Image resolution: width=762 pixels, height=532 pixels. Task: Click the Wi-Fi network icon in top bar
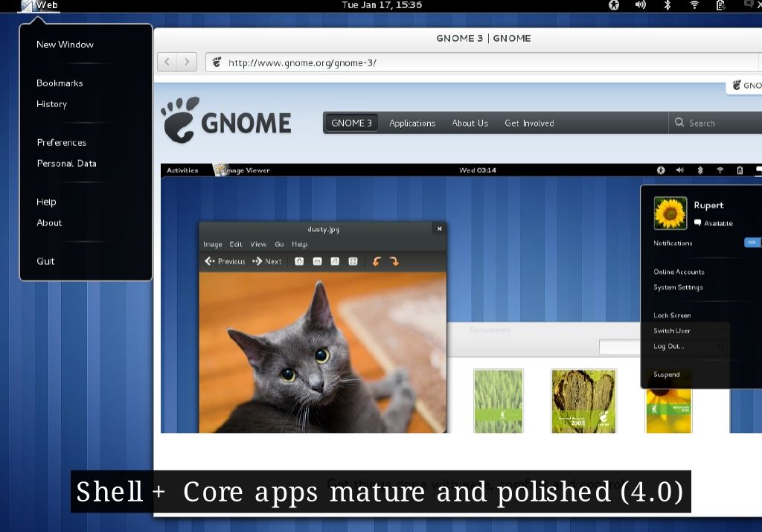click(694, 5)
